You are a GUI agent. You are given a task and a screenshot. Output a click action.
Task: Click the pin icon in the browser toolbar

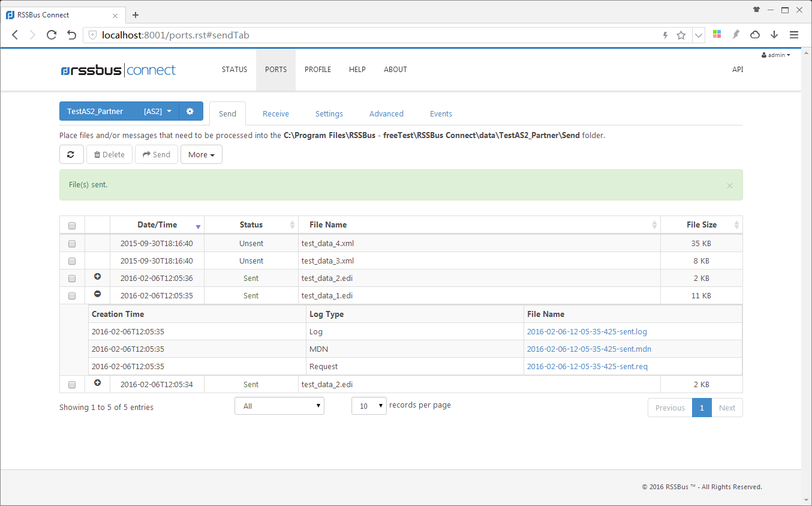736,35
